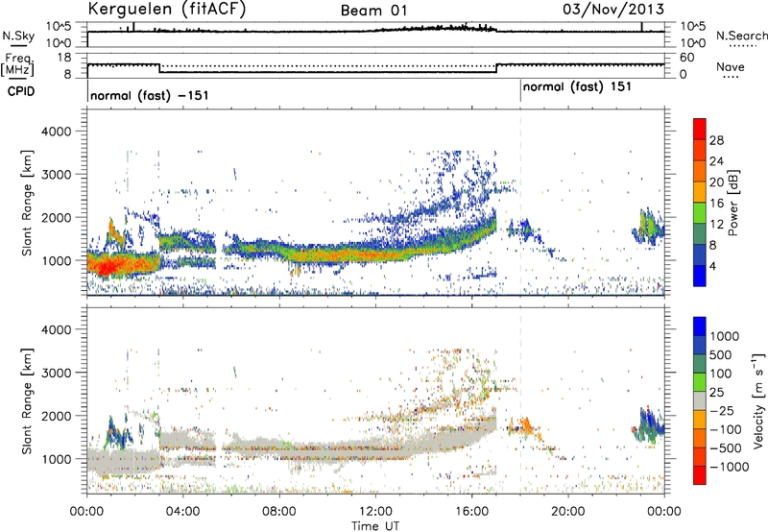
Task: Click the 'Freq. [MHz]' axis label
Action: point(17,65)
